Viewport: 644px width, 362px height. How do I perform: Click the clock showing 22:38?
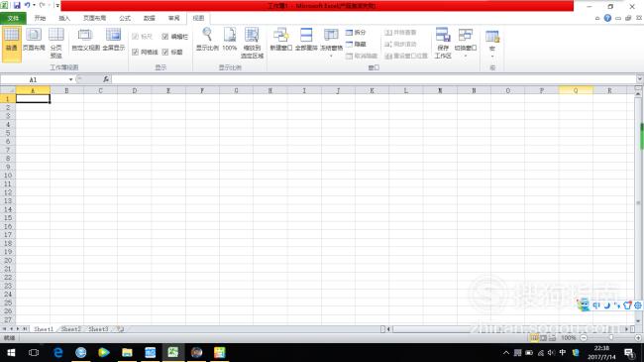click(x=601, y=348)
